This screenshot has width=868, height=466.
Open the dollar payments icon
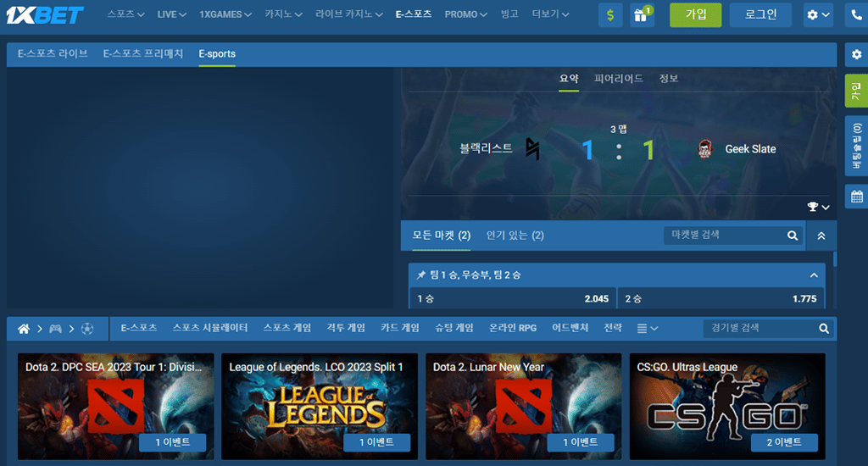coord(610,15)
